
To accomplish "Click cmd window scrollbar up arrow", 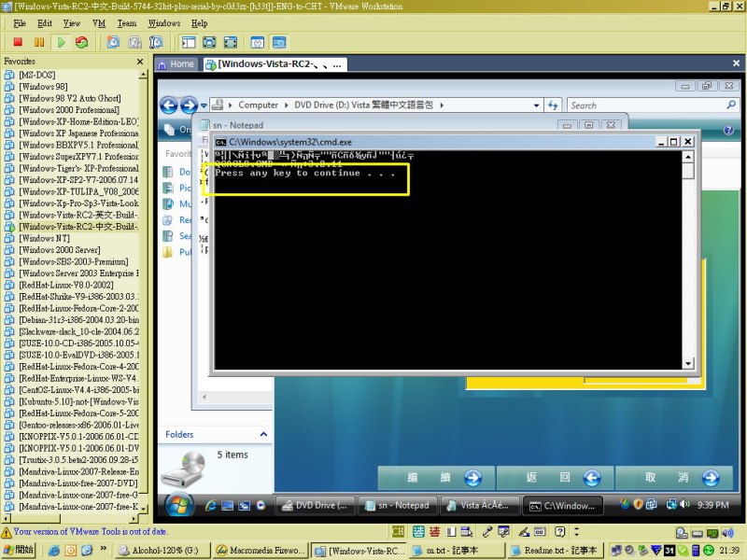I will tap(688, 157).
